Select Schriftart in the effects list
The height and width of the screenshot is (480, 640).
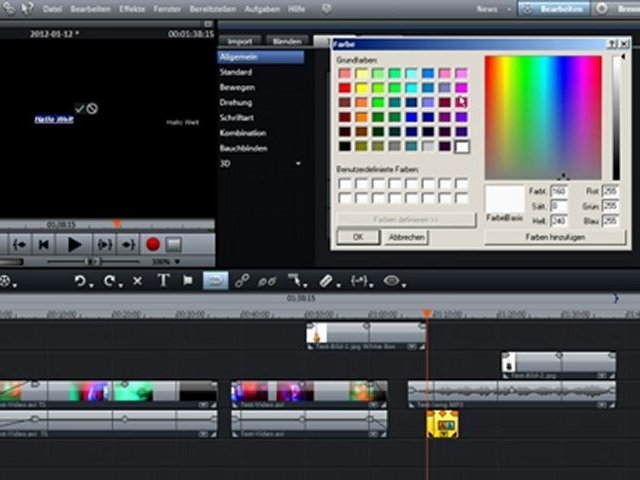pos(236,118)
